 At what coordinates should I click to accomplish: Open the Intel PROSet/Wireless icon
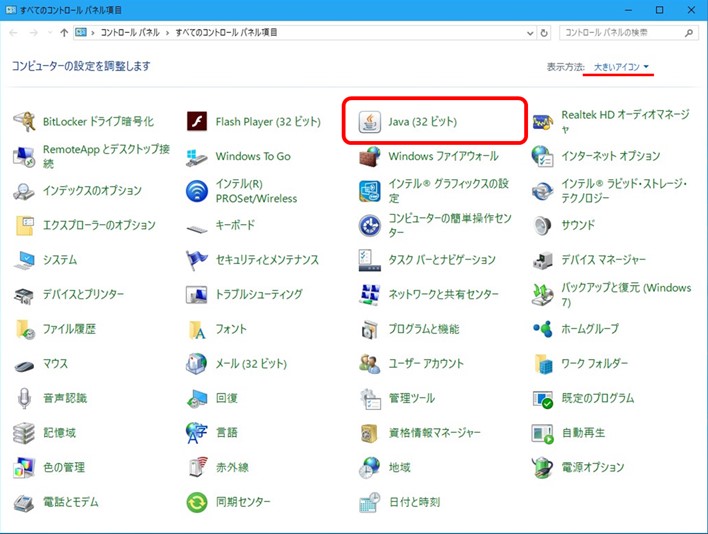click(197, 191)
